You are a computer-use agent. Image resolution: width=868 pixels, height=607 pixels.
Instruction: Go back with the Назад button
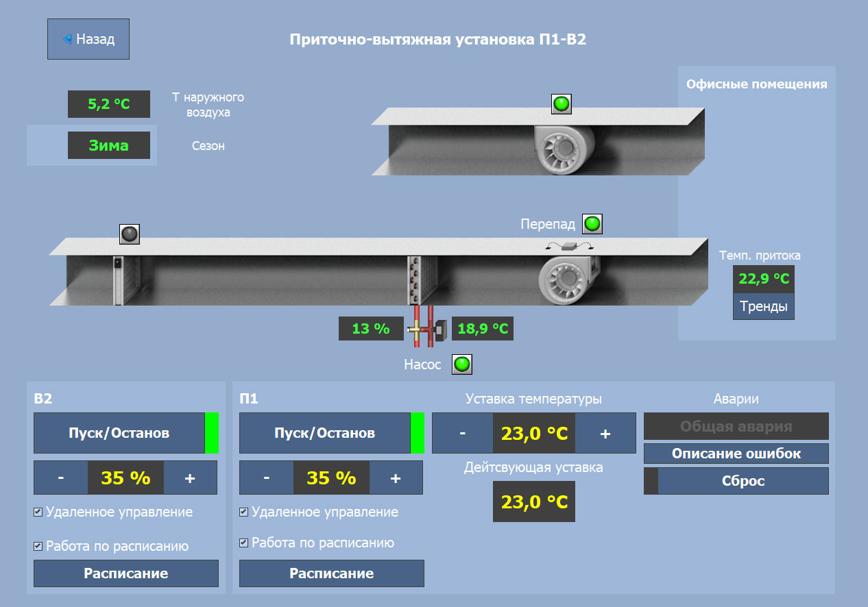[88, 39]
